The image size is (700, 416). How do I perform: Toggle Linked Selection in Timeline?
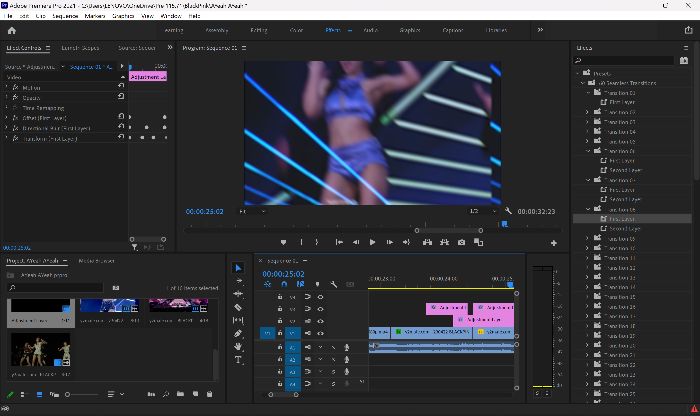[300, 284]
